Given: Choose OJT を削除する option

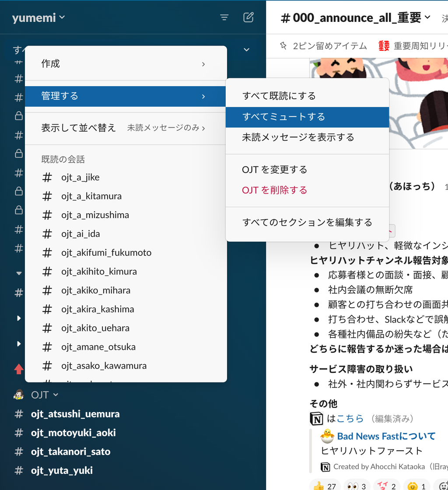Looking at the screenshot, I should [274, 190].
